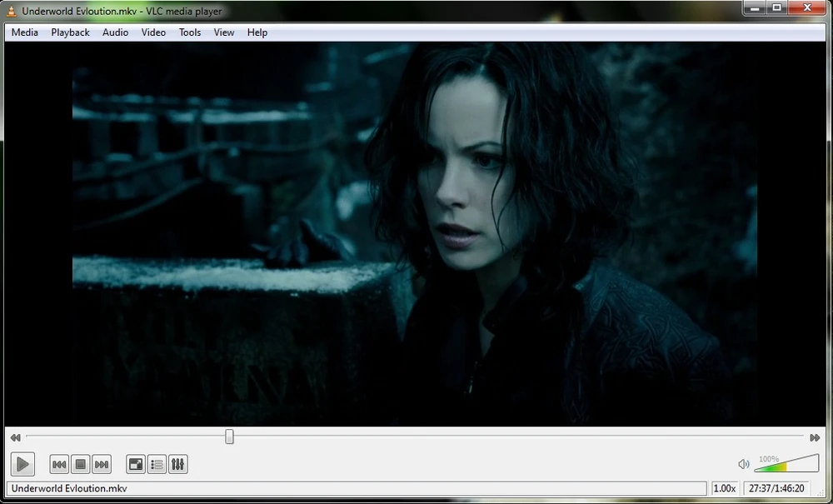Open the Playback menu

(70, 32)
